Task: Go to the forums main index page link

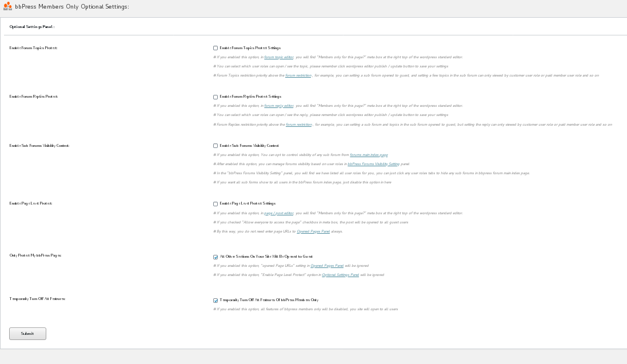Action: pos(369,155)
